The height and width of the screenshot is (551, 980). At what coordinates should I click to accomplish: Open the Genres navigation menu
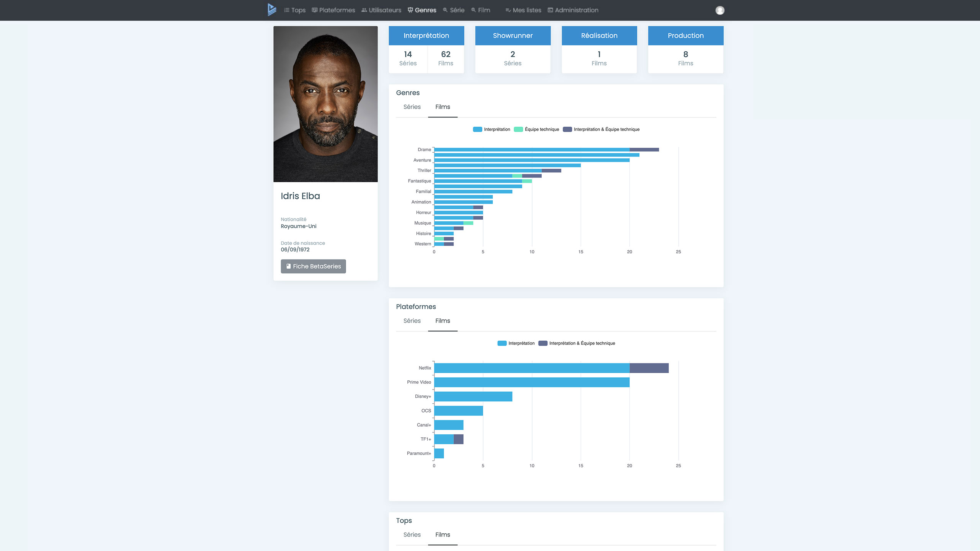pyautogui.click(x=422, y=10)
